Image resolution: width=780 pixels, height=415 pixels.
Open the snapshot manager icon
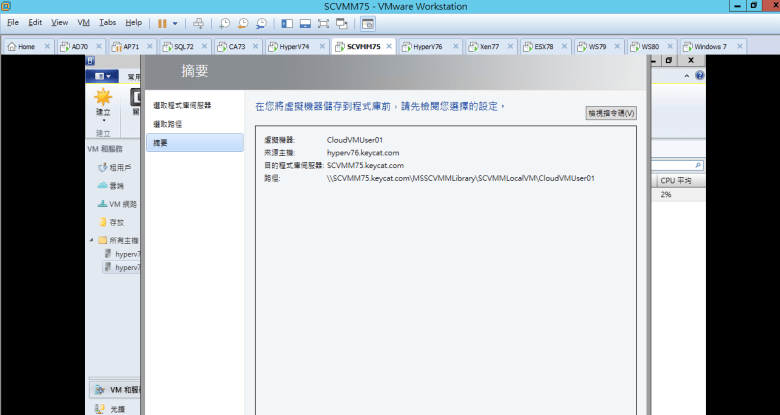pos(261,22)
